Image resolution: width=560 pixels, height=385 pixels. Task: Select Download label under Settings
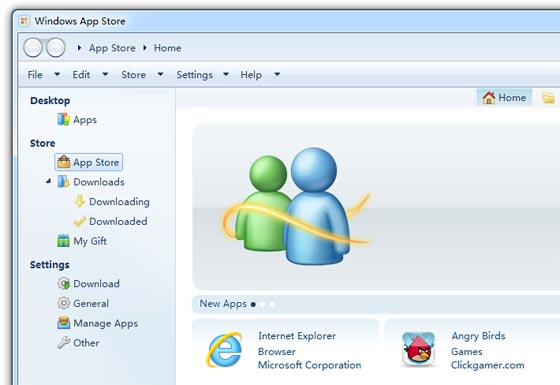[96, 284]
